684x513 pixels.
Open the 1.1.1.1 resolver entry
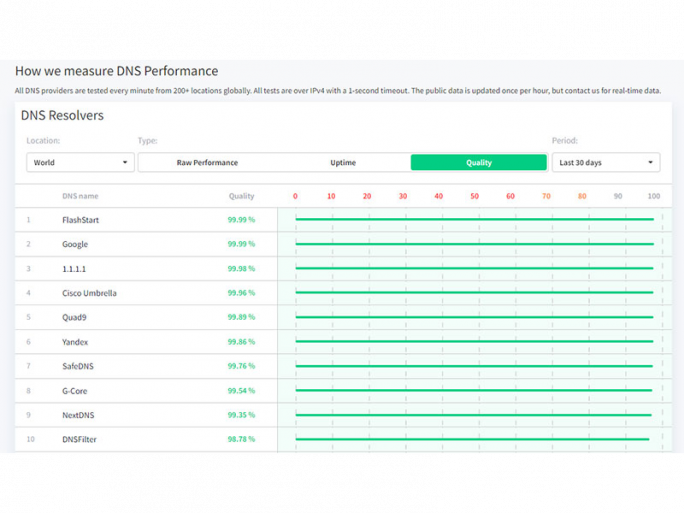click(x=74, y=269)
